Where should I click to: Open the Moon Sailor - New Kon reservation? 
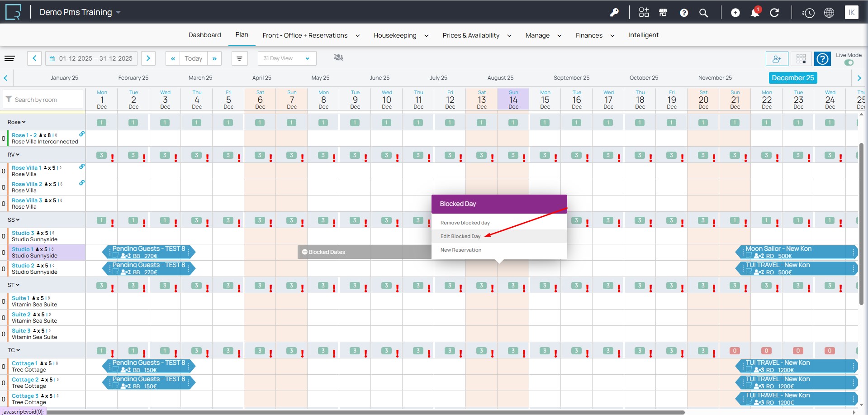click(797, 252)
